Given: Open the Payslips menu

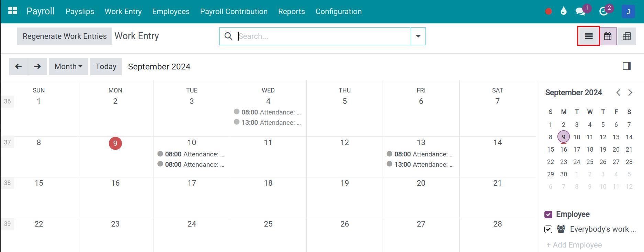Looking at the screenshot, I should [80, 11].
